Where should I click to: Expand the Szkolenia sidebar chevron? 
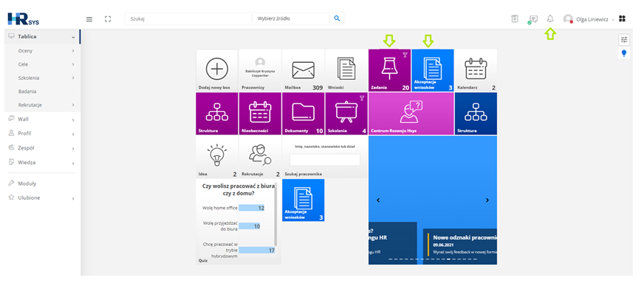click(73, 78)
